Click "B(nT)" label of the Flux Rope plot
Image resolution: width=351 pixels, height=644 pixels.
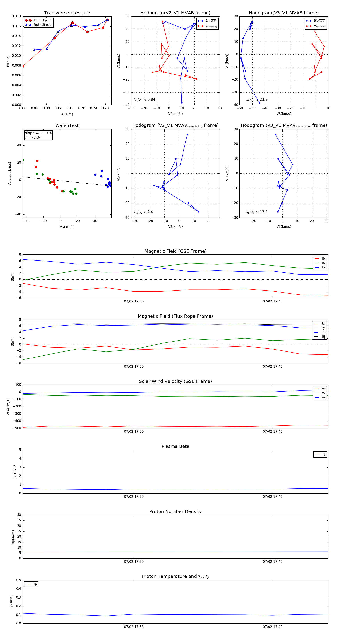(x=12, y=342)
